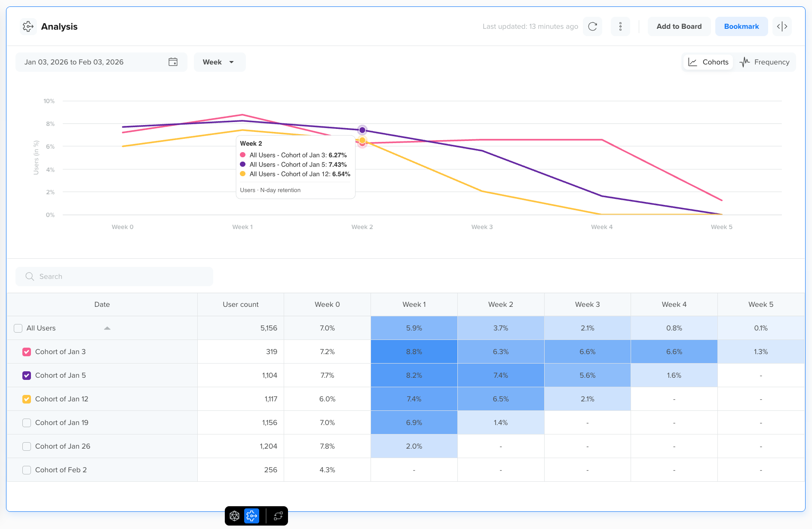Collapse the All Users row caret
Image resolution: width=812 pixels, height=529 pixels.
click(107, 328)
